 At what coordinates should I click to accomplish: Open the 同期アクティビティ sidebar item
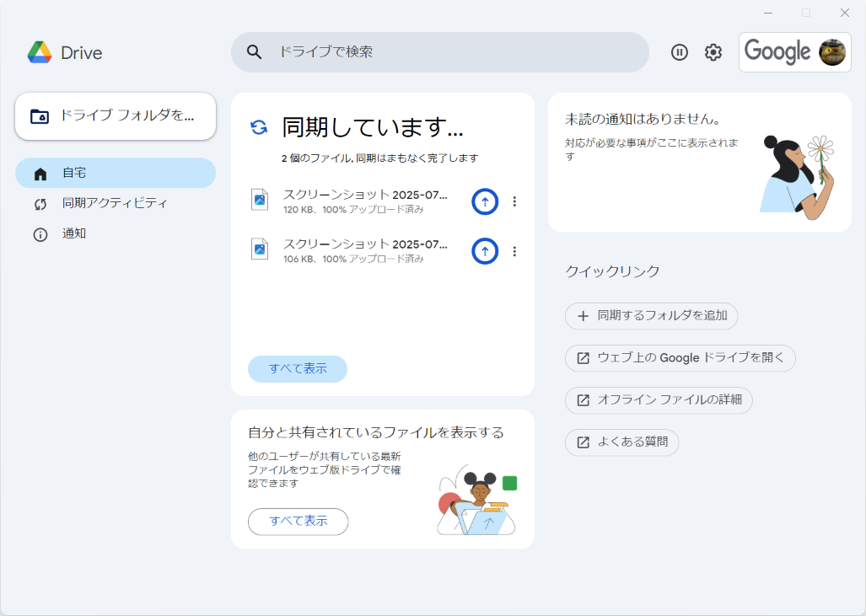(40, 203)
